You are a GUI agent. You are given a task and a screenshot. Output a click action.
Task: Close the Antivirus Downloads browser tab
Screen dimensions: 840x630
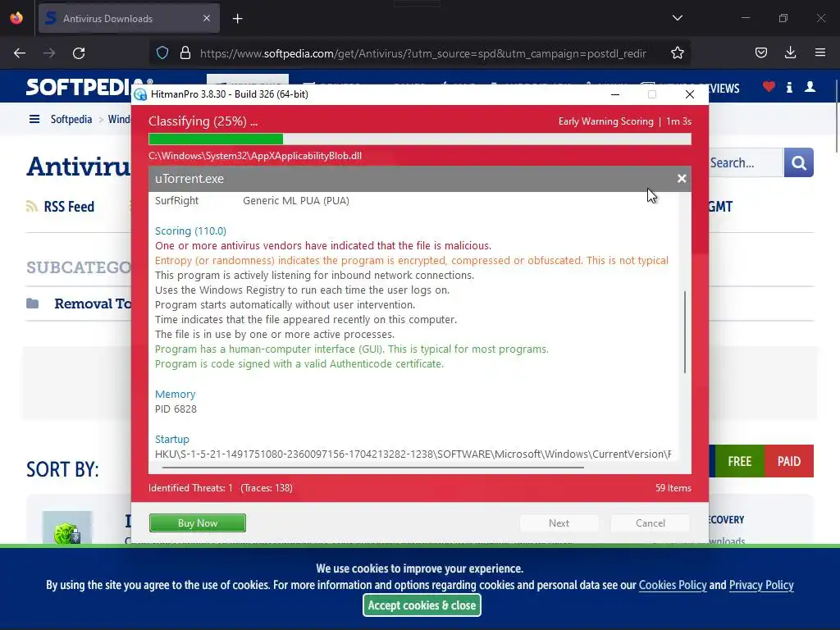(207, 18)
